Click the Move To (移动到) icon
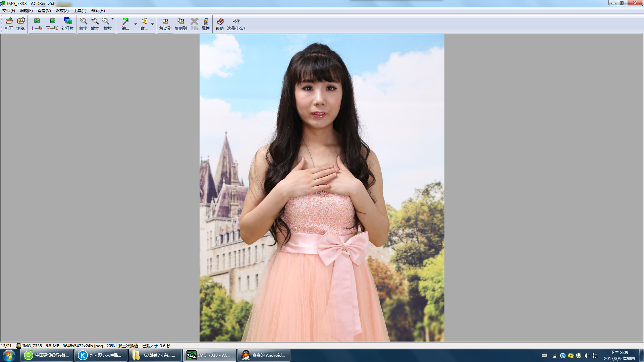 [165, 24]
